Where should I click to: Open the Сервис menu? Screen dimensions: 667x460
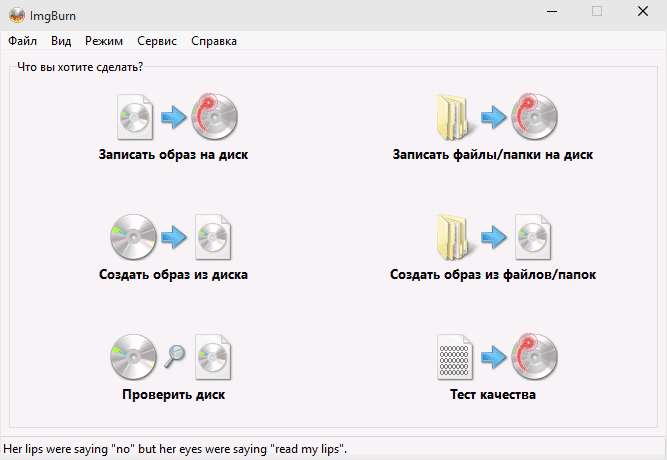click(x=157, y=41)
